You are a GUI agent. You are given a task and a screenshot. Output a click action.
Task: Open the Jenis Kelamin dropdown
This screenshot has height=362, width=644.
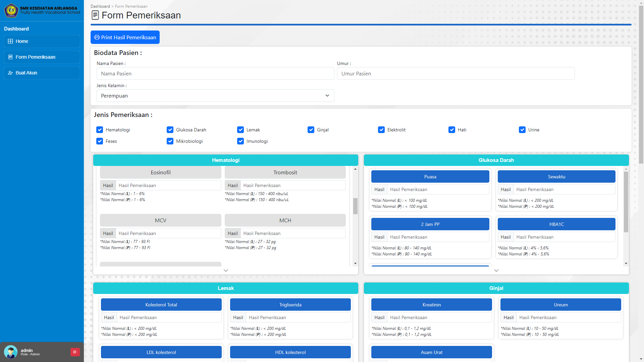click(x=215, y=96)
